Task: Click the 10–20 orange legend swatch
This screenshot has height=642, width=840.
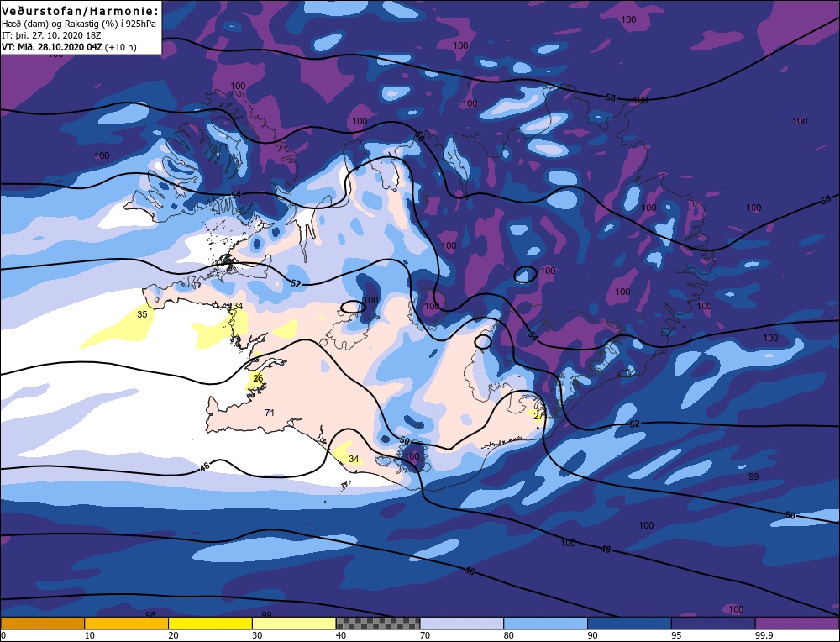Action: pos(127,623)
